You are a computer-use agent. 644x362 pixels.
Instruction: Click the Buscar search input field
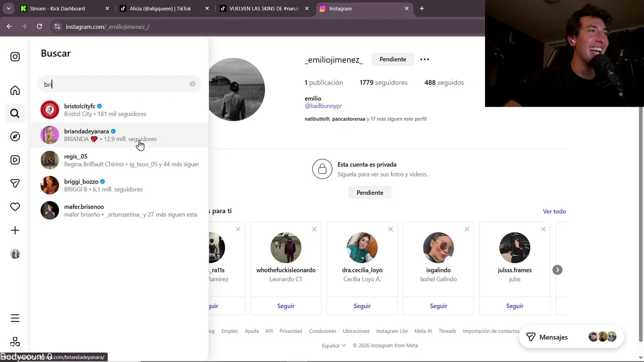119,84
